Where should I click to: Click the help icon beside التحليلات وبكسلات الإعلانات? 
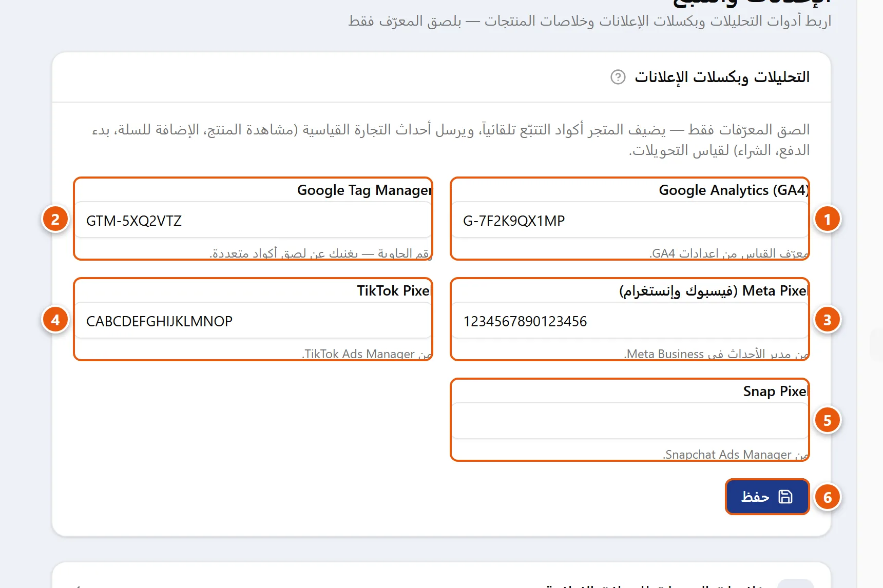click(618, 77)
